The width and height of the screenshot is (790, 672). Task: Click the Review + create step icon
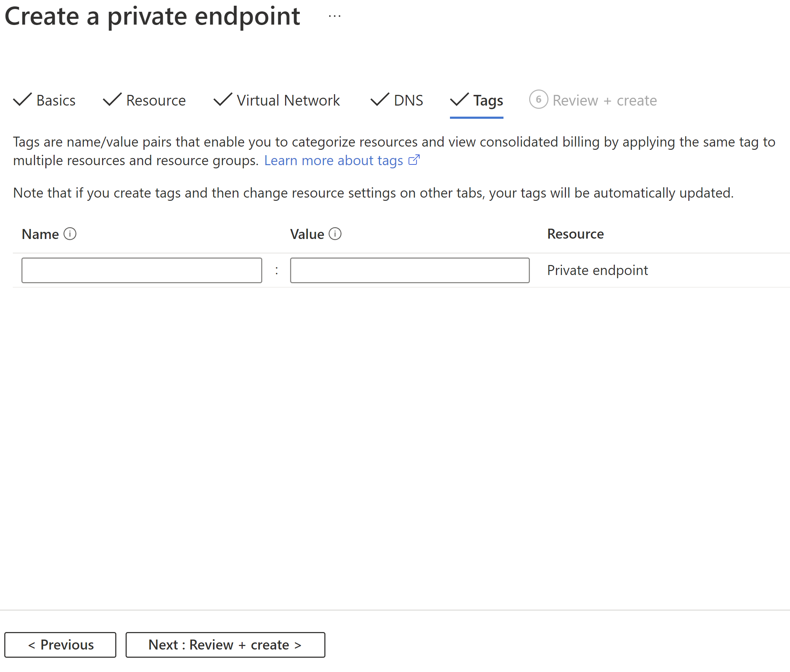pyautogui.click(x=537, y=101)
